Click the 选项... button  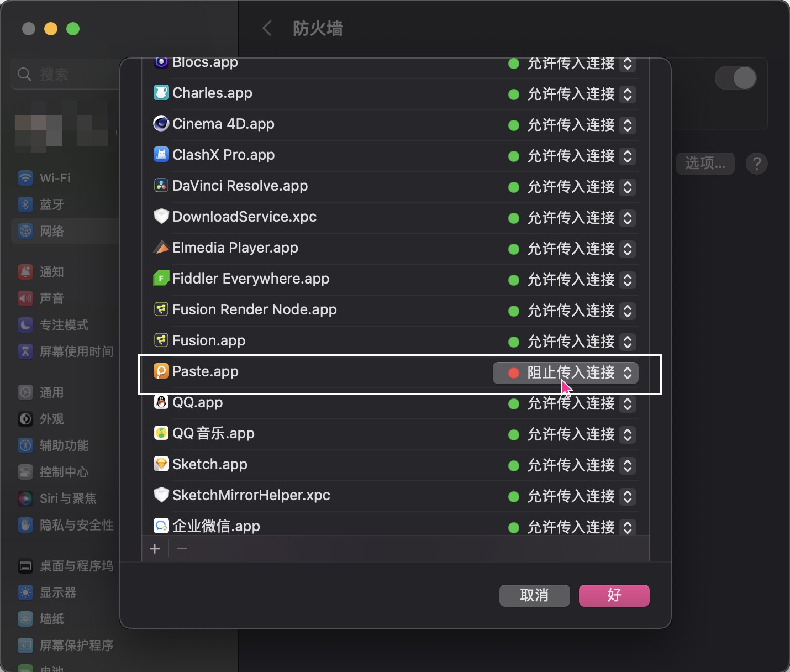(x=705, y=164)
